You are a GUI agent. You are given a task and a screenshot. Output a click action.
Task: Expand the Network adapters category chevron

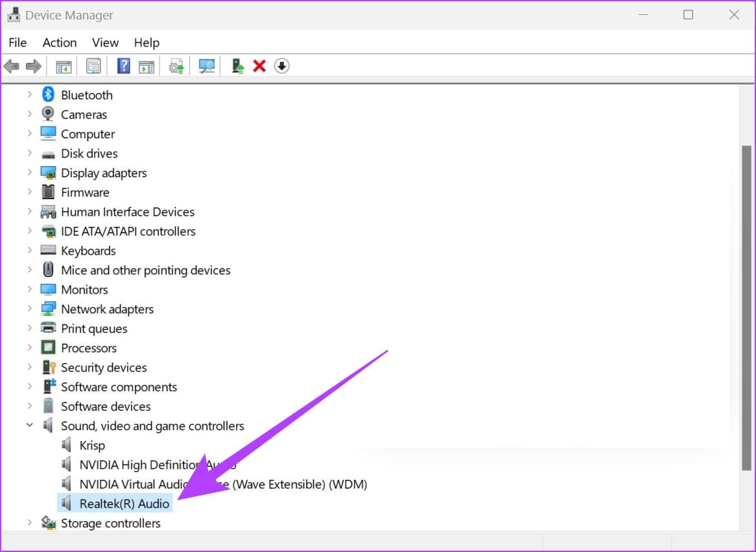tap(29, 308)
